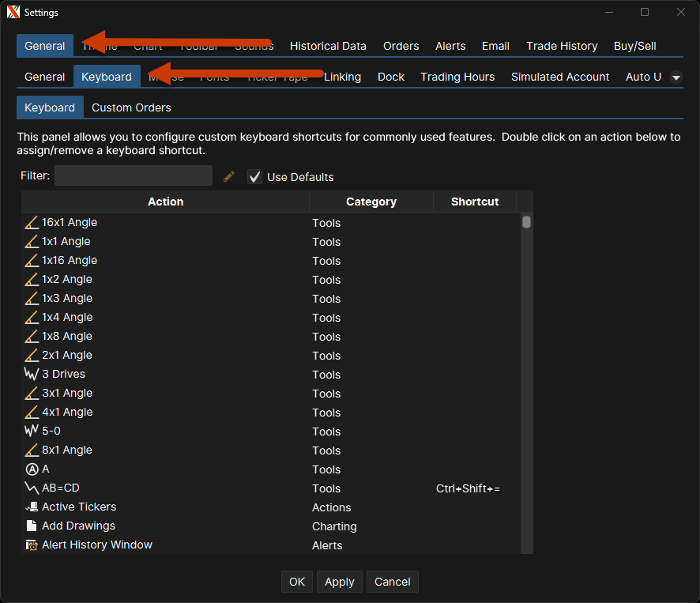Screen dimensions: 700x603
Task: Click into the Filter text field
Action: [134, 175]
